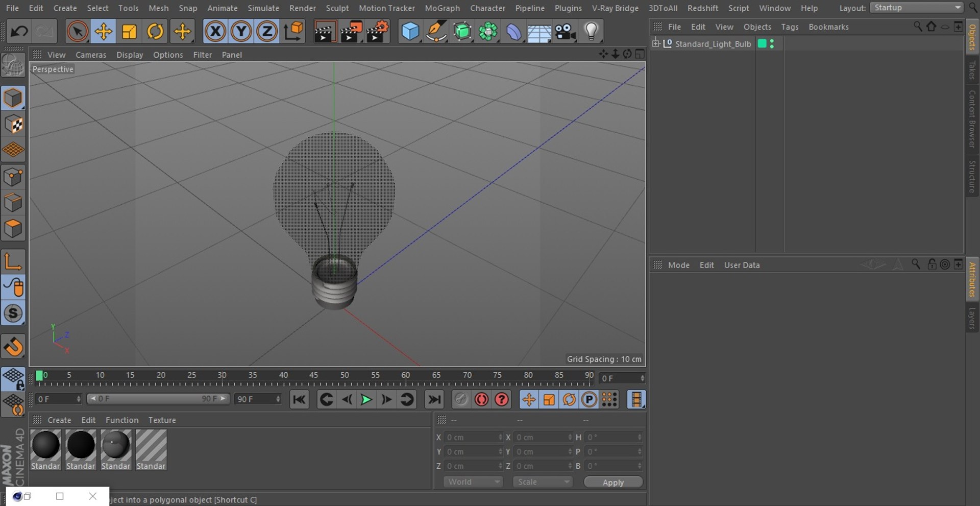The image size is (980, 506).
Task: Activate the Scale tool
Action: 129,32
